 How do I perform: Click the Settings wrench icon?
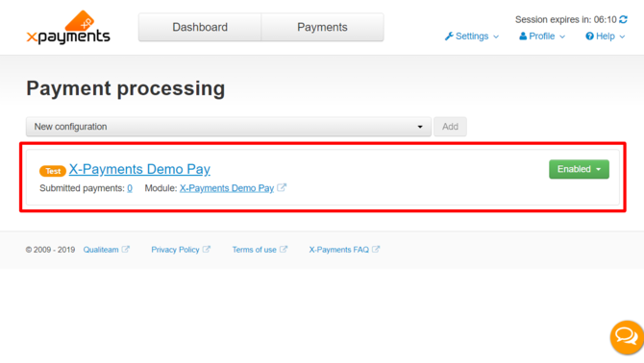[x=449, y=36]
